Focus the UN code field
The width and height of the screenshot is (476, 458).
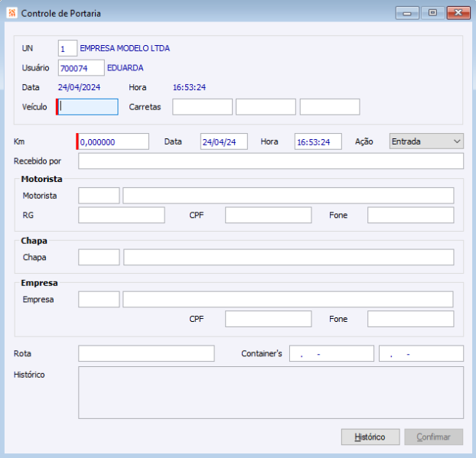point(67,48)
